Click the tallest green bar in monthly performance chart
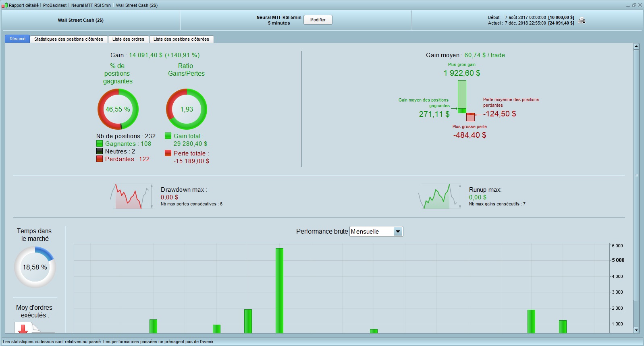The image size is (644, 346). coord(279,290)
